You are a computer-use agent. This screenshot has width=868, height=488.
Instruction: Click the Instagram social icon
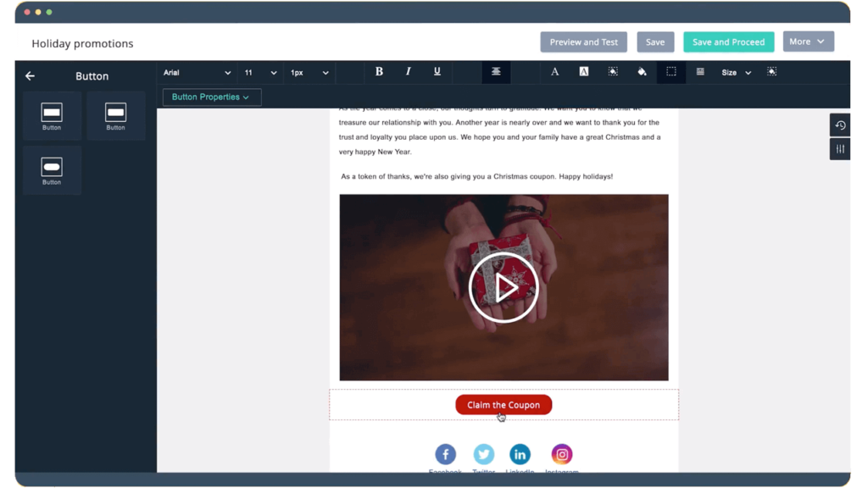562,455
